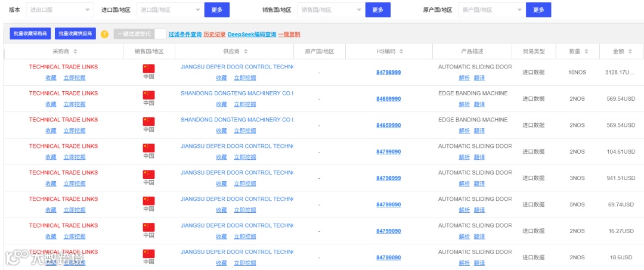Sort by 供应商 column arrows

(x=246, y=52)
